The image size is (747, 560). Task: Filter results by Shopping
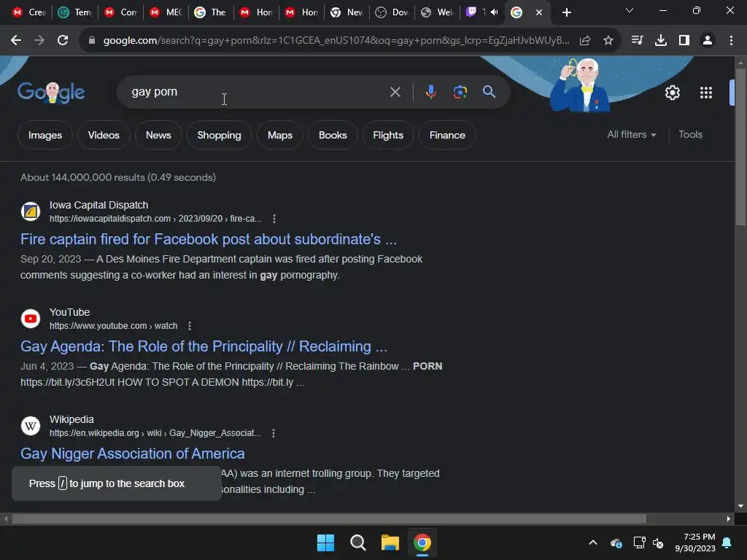219,135
